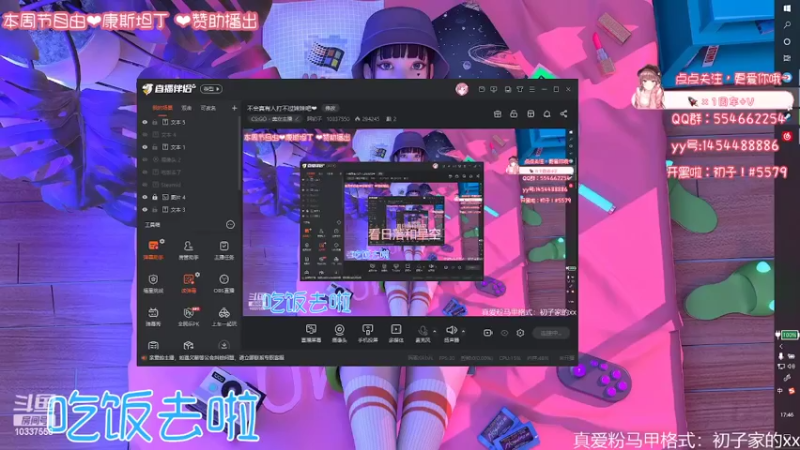Unlock the 图片 4 source lock
Image resolution: width=800 pixels, height=450 pixels.
pyautogui.click(x=155, y=197)
